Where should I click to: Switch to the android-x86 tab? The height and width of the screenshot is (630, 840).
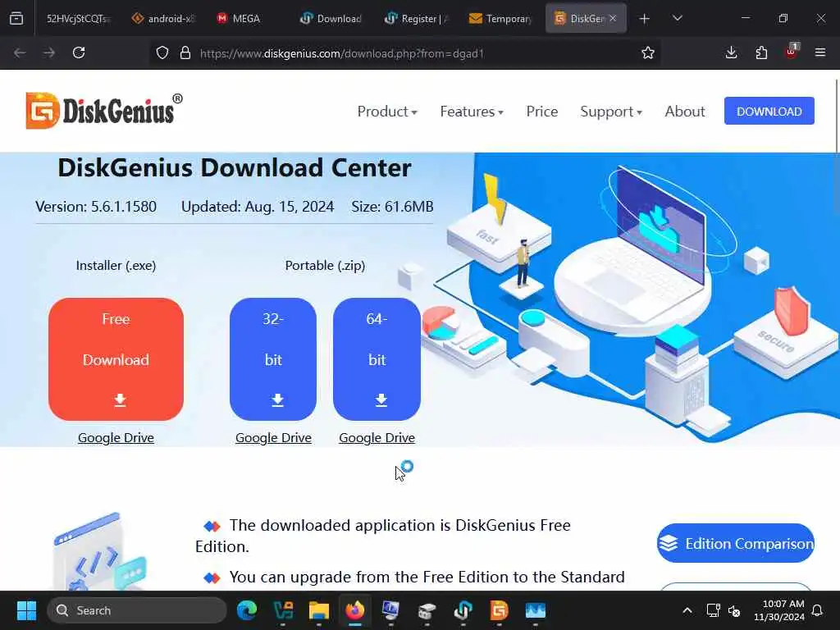[x=164, y=19]
